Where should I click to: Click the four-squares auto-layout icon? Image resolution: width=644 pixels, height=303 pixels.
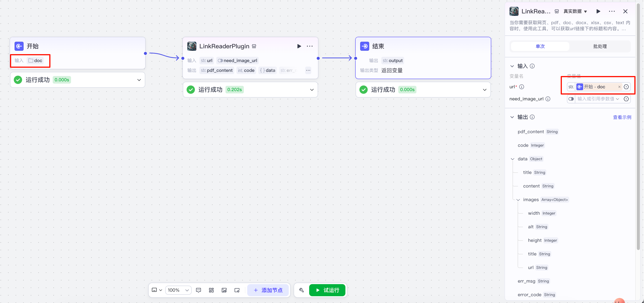(211, 290)
